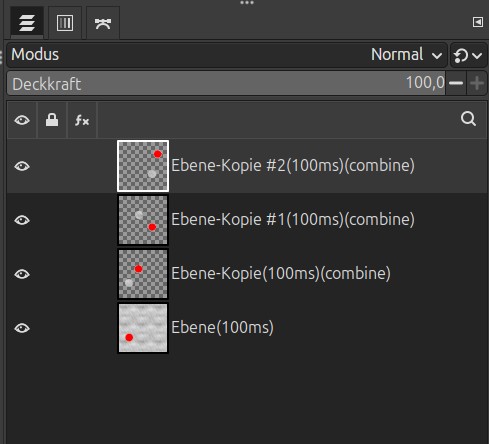
Task: Click the Ebene-Kopie #2 layer thumbnail
Action: 143,166
